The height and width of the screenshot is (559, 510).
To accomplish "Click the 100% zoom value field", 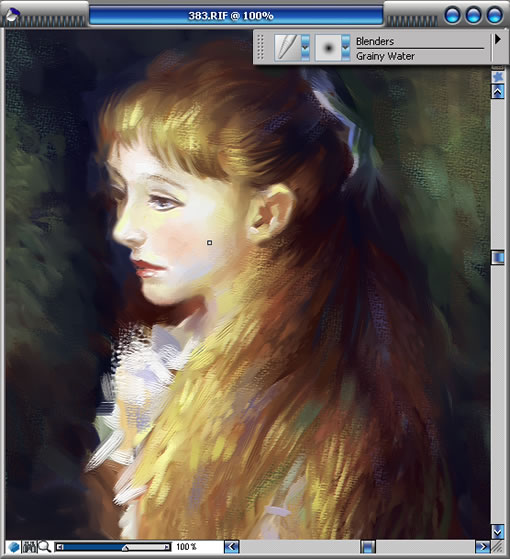I will point(186,547).
